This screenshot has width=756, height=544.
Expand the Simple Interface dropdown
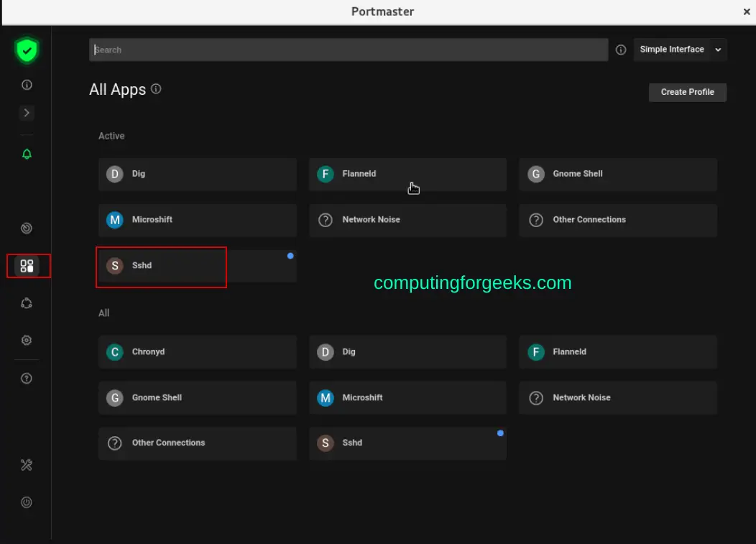pyautogui.click(x=679, y=50)
